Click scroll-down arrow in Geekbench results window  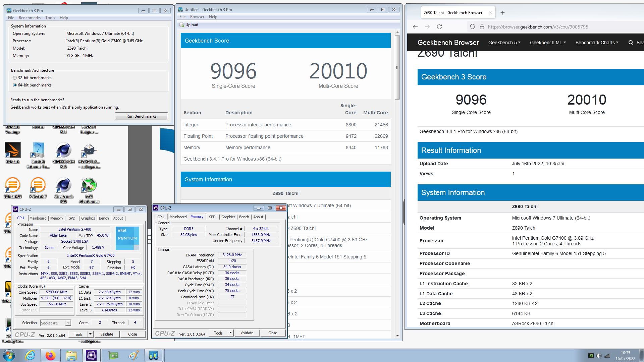(x=397, y=336)
